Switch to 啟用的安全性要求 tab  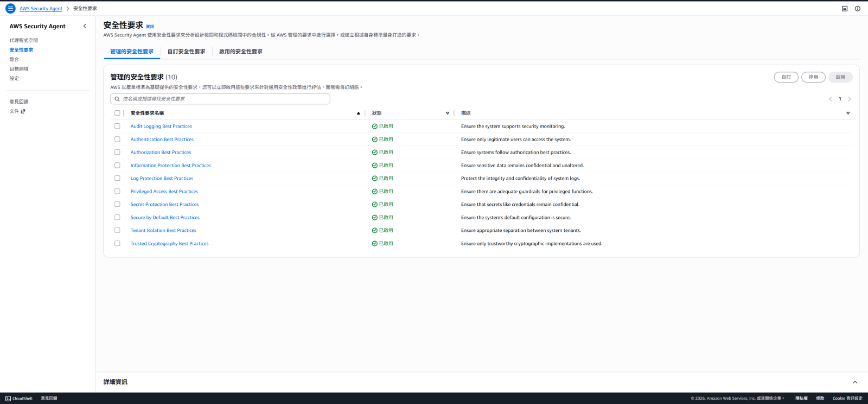pyautogui.click(x=241, y=52)
